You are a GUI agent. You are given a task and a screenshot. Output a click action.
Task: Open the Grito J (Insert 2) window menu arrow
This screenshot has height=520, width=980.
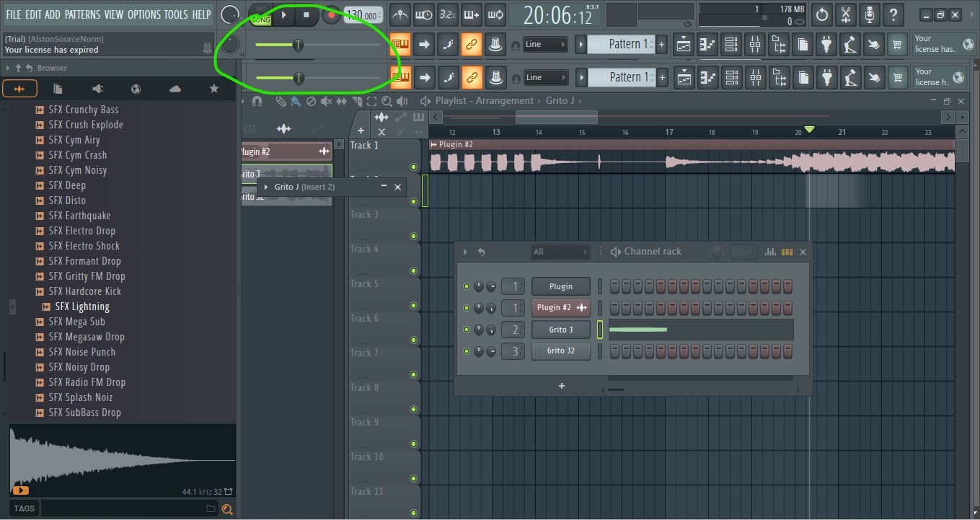tap(268, 187)
